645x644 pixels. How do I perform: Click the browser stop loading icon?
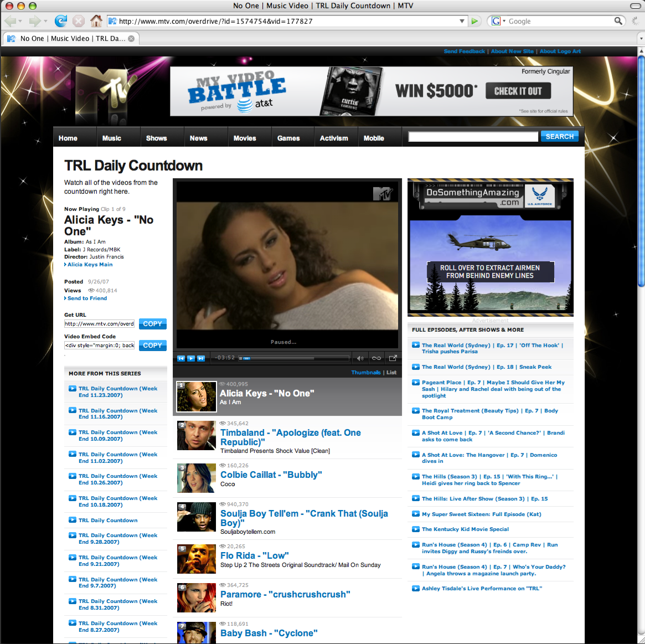(x=79, y=20)
